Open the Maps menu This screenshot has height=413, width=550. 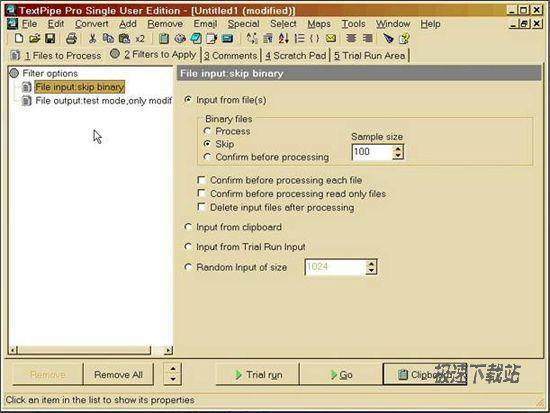point(319,24)
